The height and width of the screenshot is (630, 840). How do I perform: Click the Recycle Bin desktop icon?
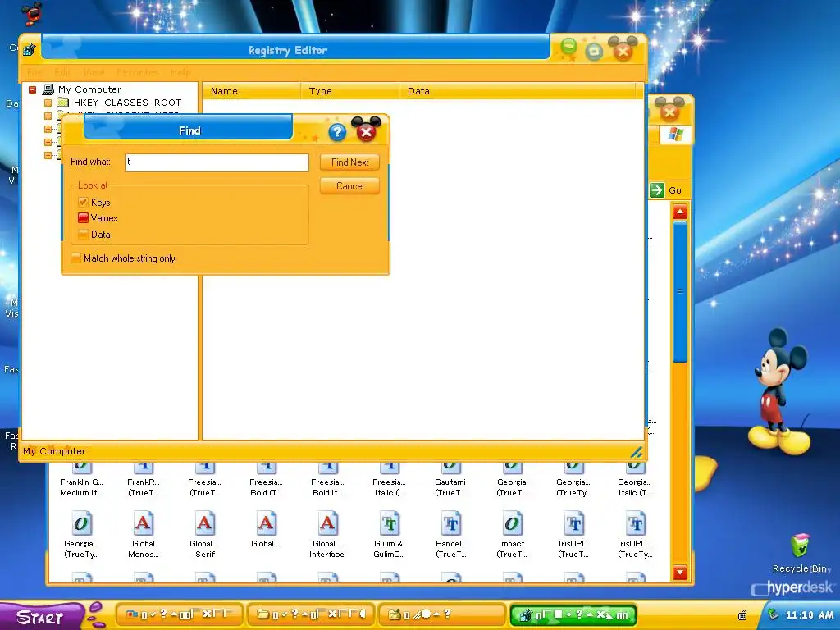(x=801, y=546)
